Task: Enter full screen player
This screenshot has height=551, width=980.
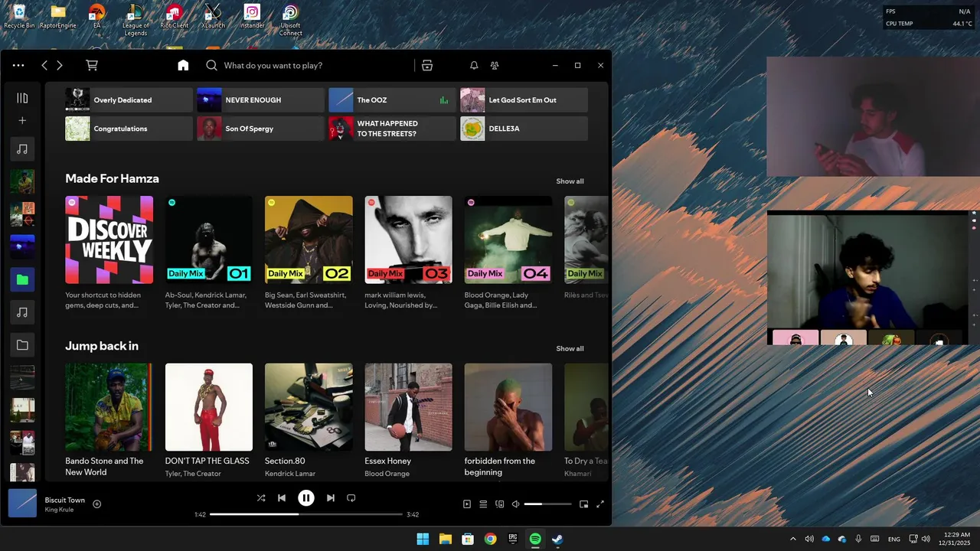Action: click(x=600, y=504)
